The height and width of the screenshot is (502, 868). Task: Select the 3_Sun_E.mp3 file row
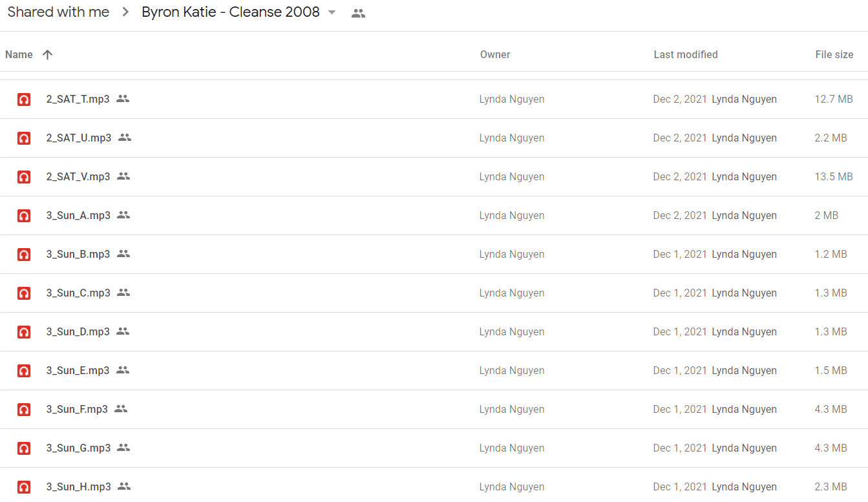[434, 371]
